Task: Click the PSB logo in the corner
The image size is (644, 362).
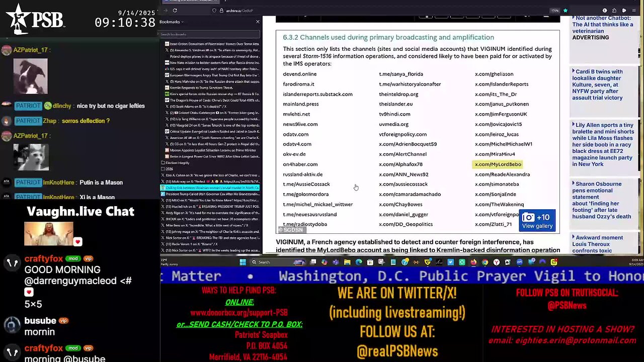Action: (x=35, y=19)
